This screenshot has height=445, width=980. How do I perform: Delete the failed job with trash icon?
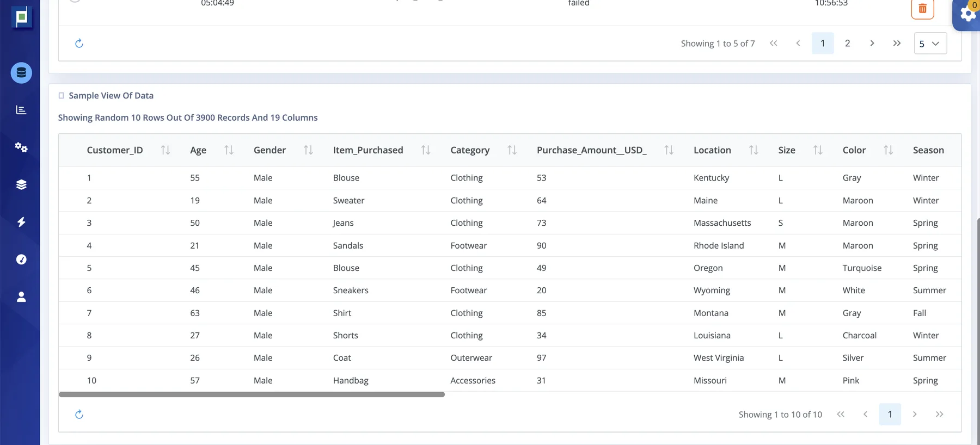pyautogui.click(x=922, y=9)
